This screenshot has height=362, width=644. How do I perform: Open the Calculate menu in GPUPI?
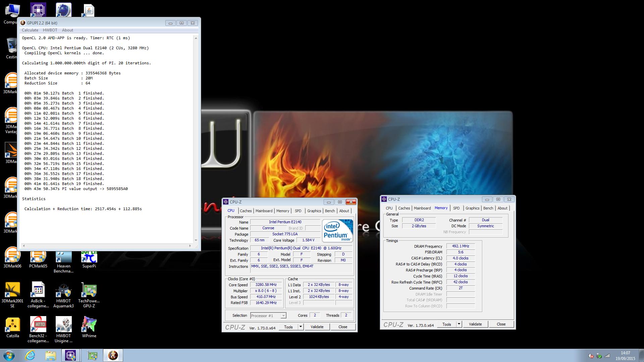[30, 30]
